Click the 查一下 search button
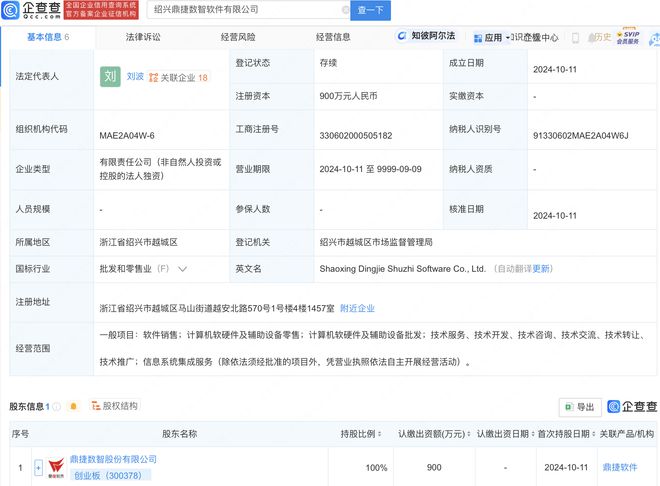Image resolution: width=660 pixels, height=486 pixels. point(370,10)
